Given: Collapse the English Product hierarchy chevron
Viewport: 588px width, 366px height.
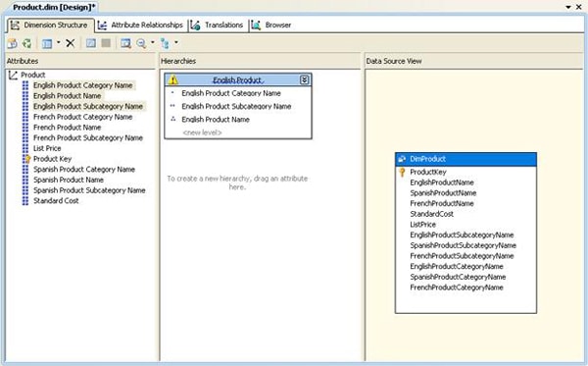Looking at the screenshot, I should click(304, 79).
